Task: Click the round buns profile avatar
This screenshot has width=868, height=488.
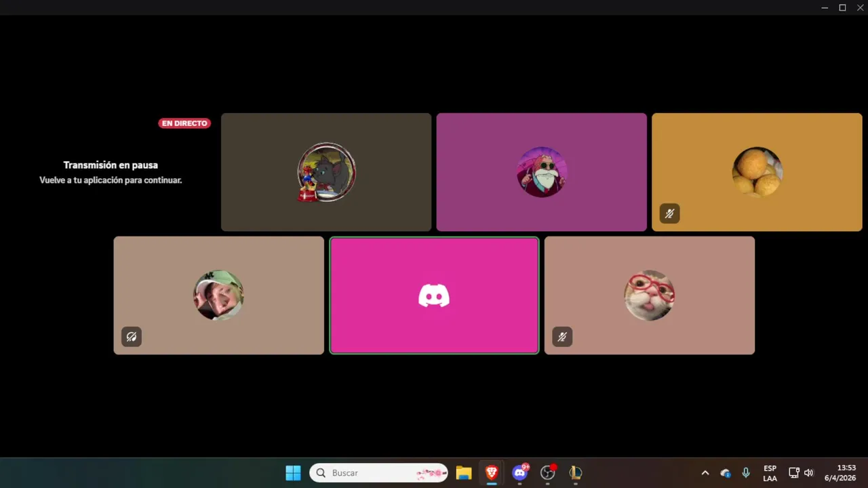Action: [x=757, y=172]
